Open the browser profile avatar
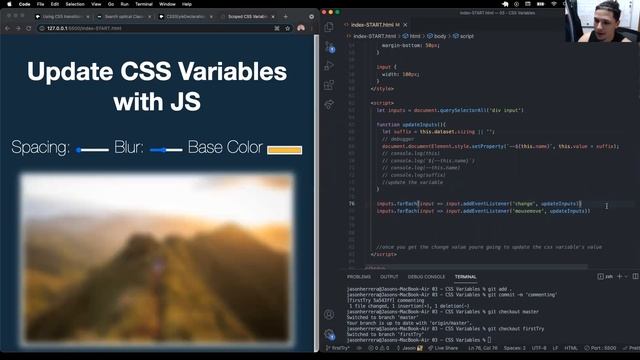This screenshot has width=640, height=360. (301, 28)
